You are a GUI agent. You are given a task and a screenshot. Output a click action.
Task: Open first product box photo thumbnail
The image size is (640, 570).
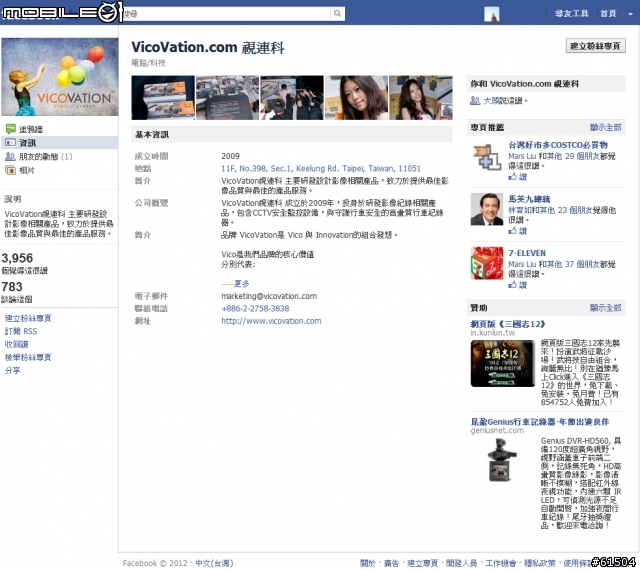(163, 98)
